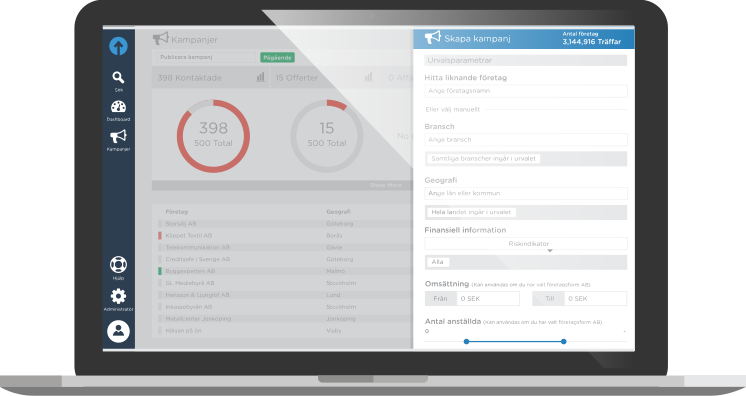Click the Omsättning Från SEK field
746x396 pixels.
coord(488,298)
